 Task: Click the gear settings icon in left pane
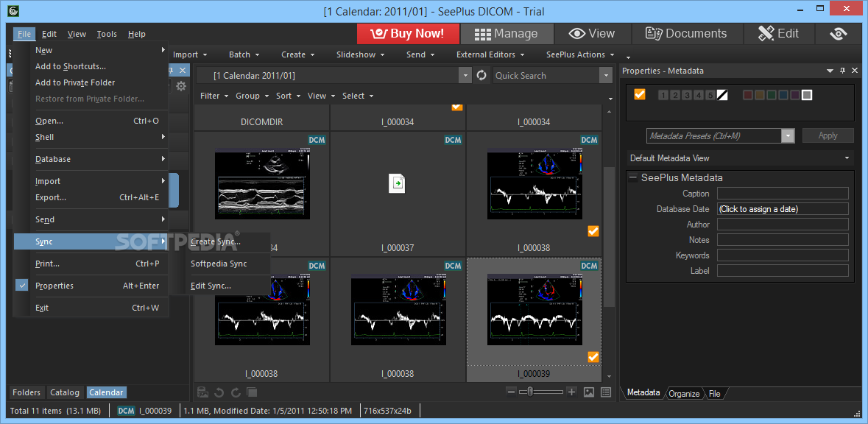pos(181,86)
